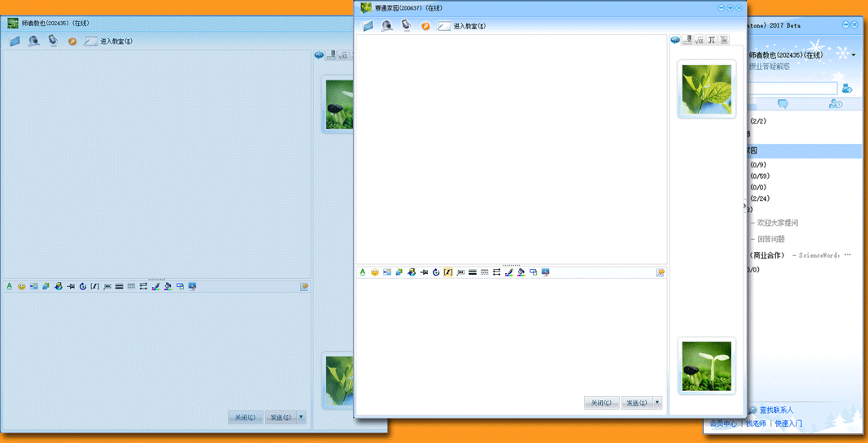The height and width of the screenshot is (443, 868).
Task: Switch to the recent contacts clock tab
Action: [x=835, y=104]
